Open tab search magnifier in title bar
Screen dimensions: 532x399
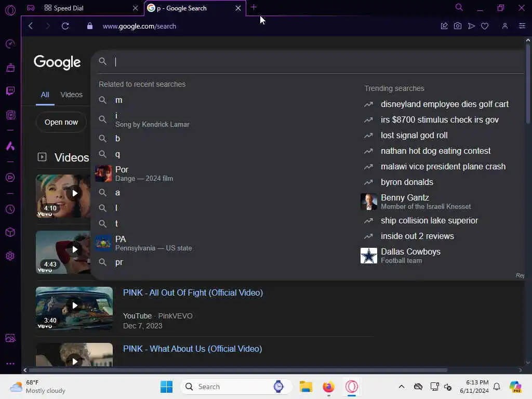point(459,7)
